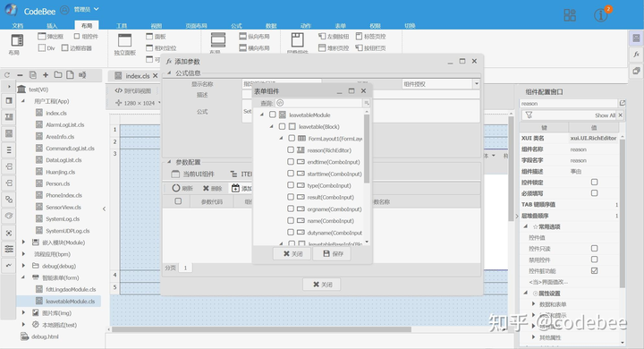The image size is (644, 349).
Task: Collapse the leavetable(Block) tree node
Action: point(272,126)
